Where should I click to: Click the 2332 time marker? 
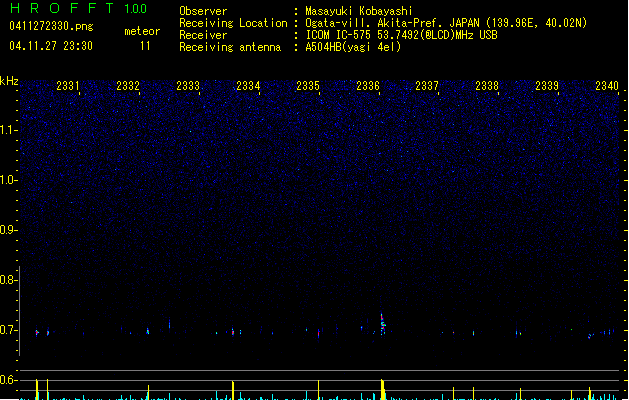[x=128, y=86]
